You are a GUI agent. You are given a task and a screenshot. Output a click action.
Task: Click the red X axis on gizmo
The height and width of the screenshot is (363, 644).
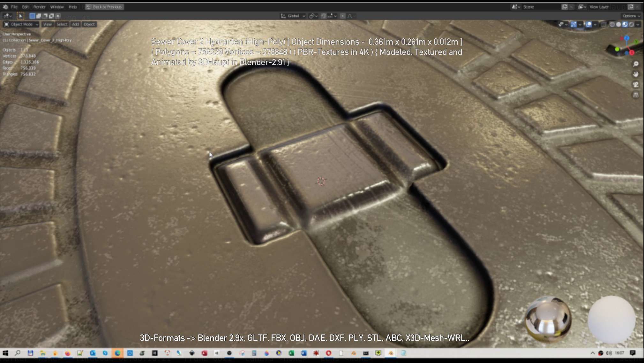coord(632,53)
